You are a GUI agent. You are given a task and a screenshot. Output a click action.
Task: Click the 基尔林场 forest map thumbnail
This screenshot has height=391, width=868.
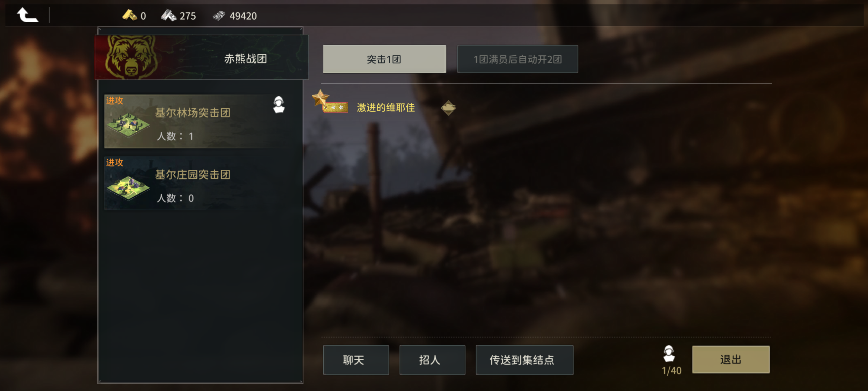pyautogui.click(x=128, y=125)
